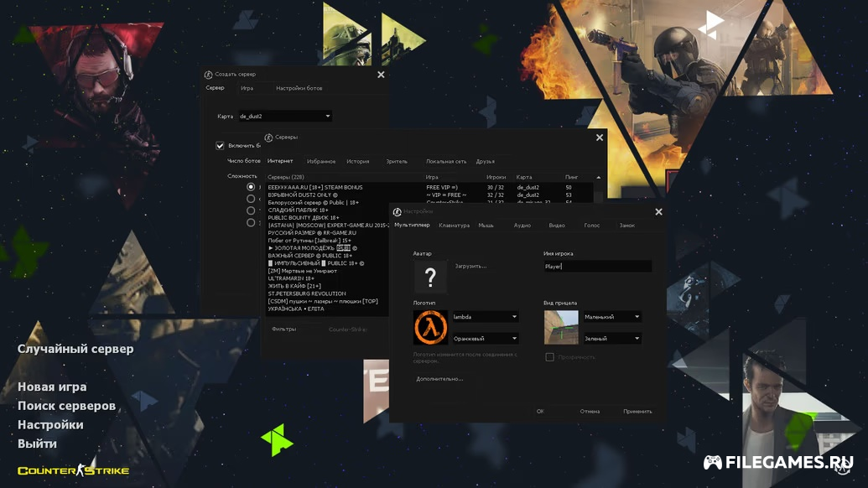The height and width of the screenshot is (488, 868).
Task: Open Дополнительно... advanced options
Action: (x=439, y=379)
